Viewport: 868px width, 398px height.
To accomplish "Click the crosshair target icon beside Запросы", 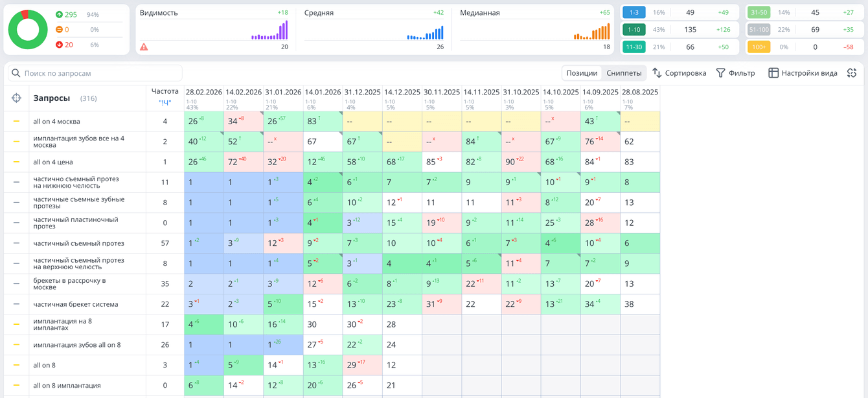I will click(17, 98).
